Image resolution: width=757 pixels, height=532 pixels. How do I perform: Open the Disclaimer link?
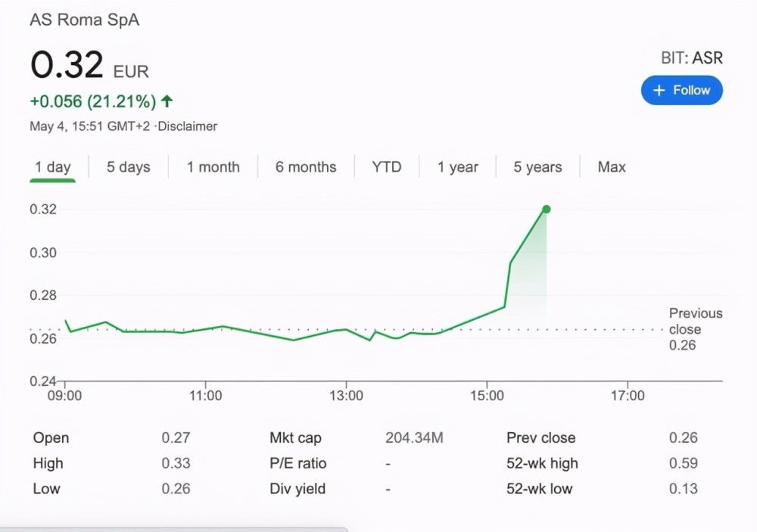pyautogui.click(x=187, y=126)
